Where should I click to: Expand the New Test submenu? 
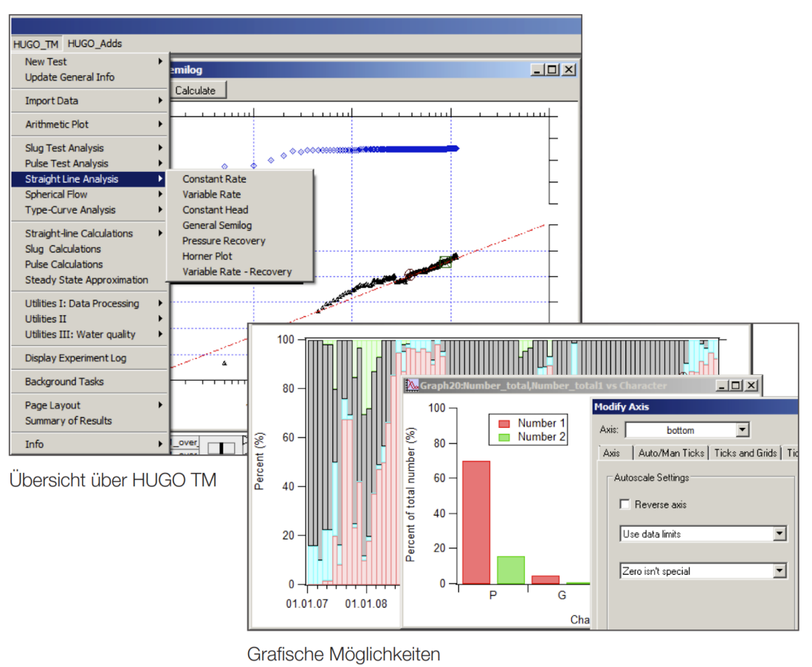[x=89, y=61]
